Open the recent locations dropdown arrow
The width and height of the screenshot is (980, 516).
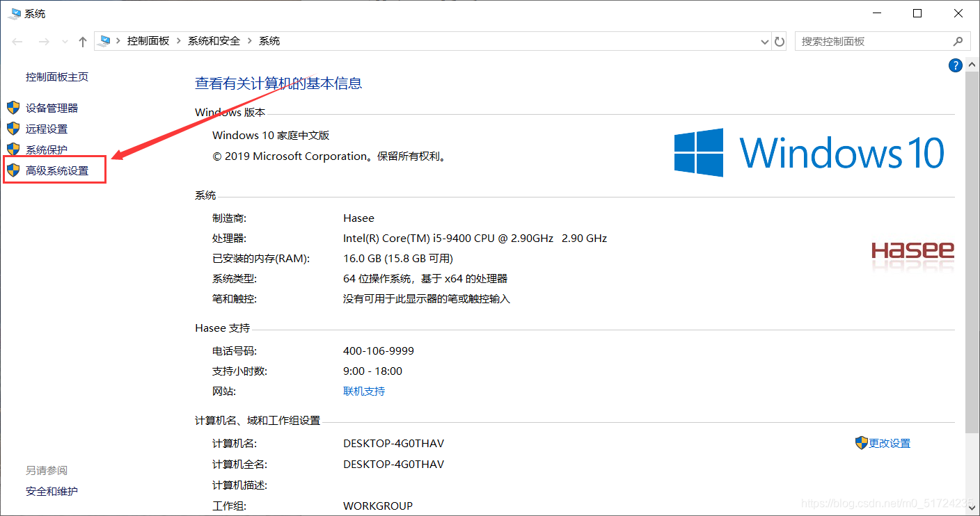pyautogui.click(x=65, y=42)
